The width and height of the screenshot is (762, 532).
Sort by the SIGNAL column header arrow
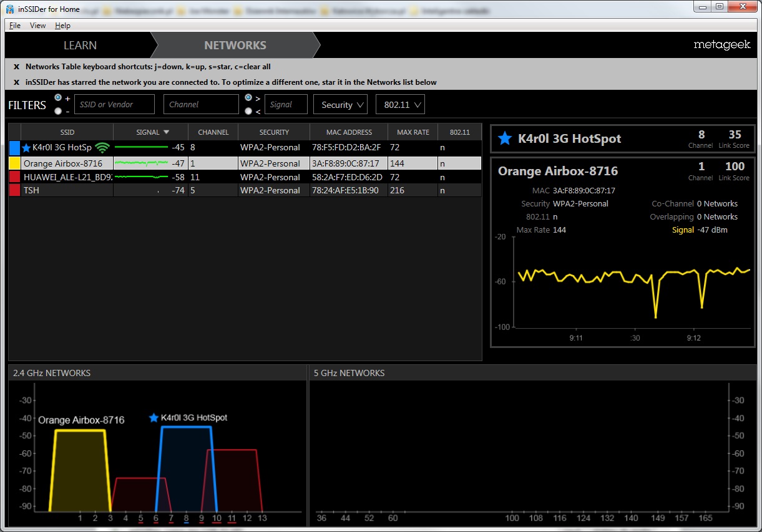(x=166, y=132)
